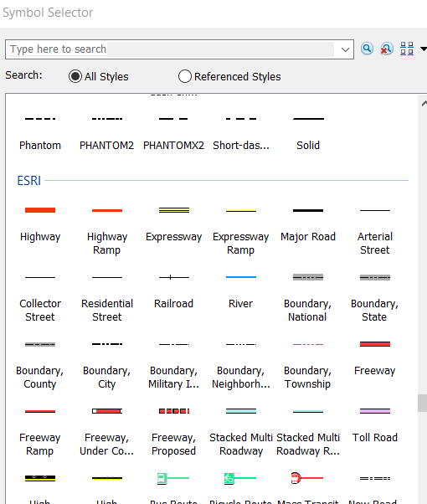Click the ESRI style group header
The height and width of the screenshot is (504, 427).
point(29,181)
